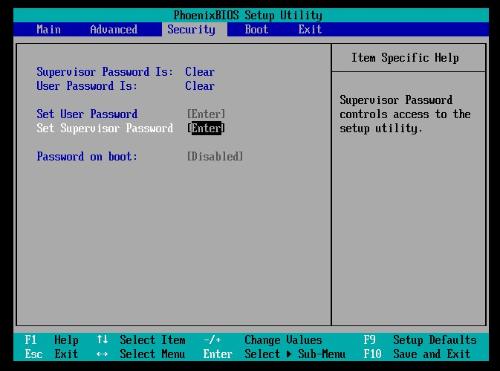
Task: Click the F10 Save and Exit hint
Action: coord(417,354)
